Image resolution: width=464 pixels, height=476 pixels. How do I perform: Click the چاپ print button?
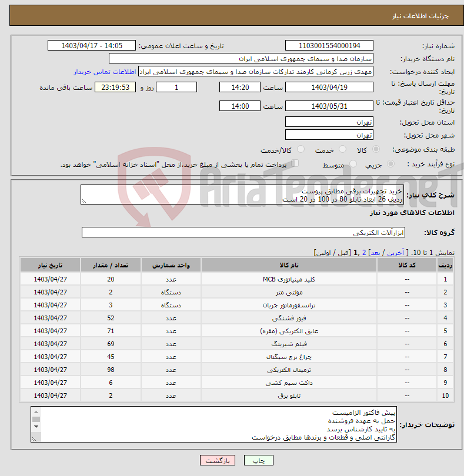[259, 460]
